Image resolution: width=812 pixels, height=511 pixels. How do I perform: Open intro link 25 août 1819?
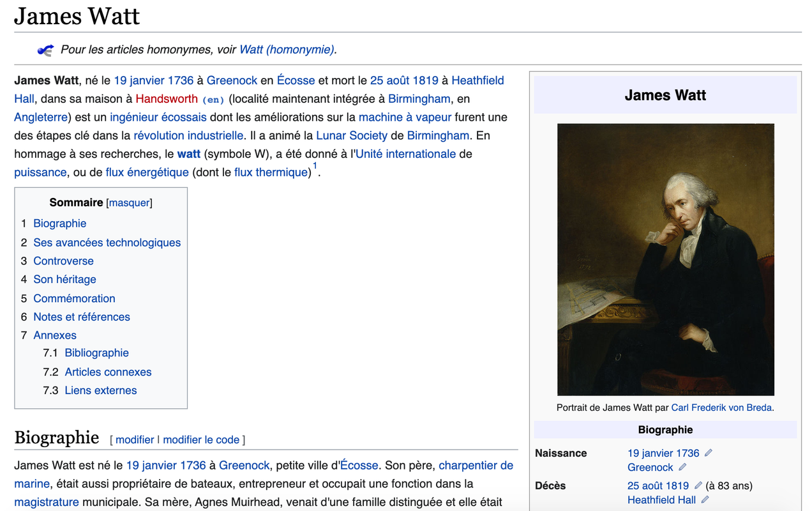[404, 80]
